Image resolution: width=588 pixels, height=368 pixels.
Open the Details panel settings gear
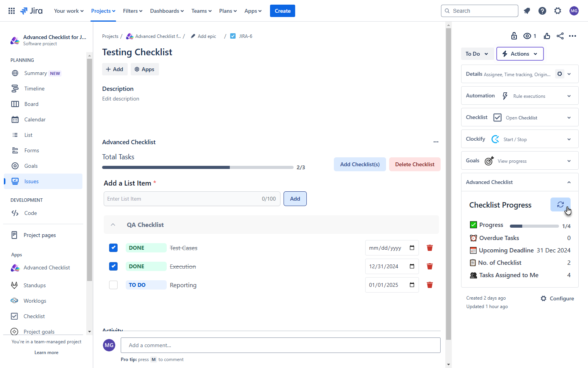[x=559, y=73]
